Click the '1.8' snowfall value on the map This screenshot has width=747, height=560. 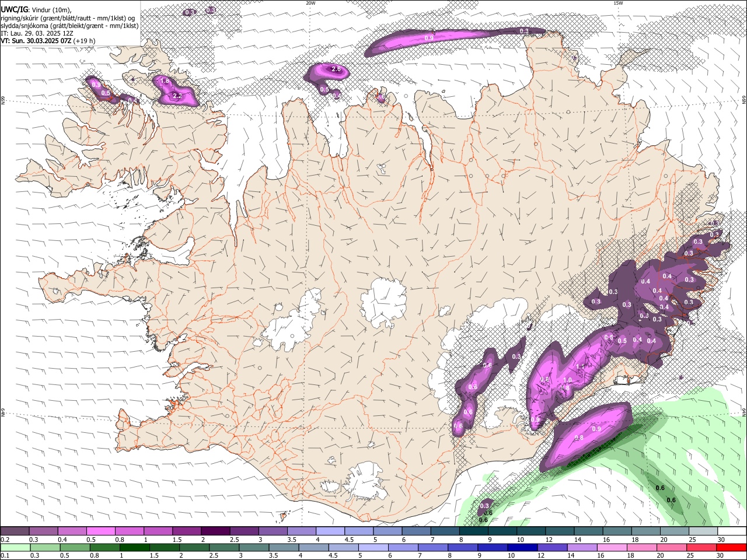pos(165,81)
